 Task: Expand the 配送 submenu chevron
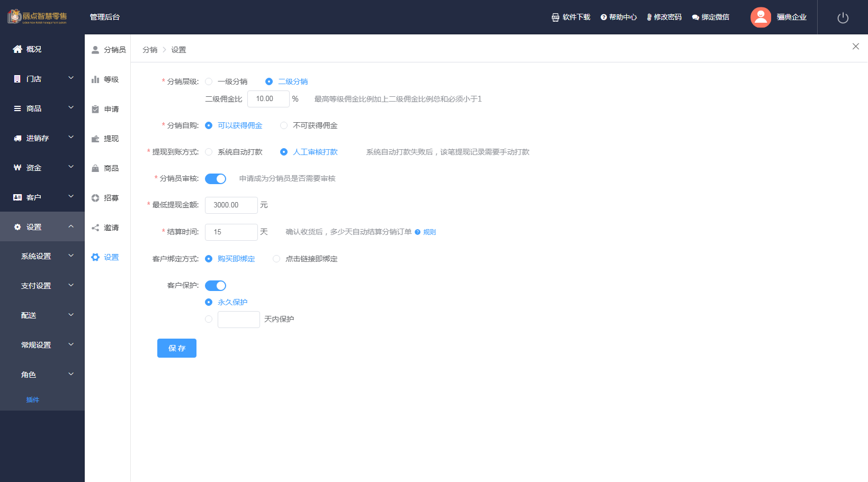click(71, 315)
